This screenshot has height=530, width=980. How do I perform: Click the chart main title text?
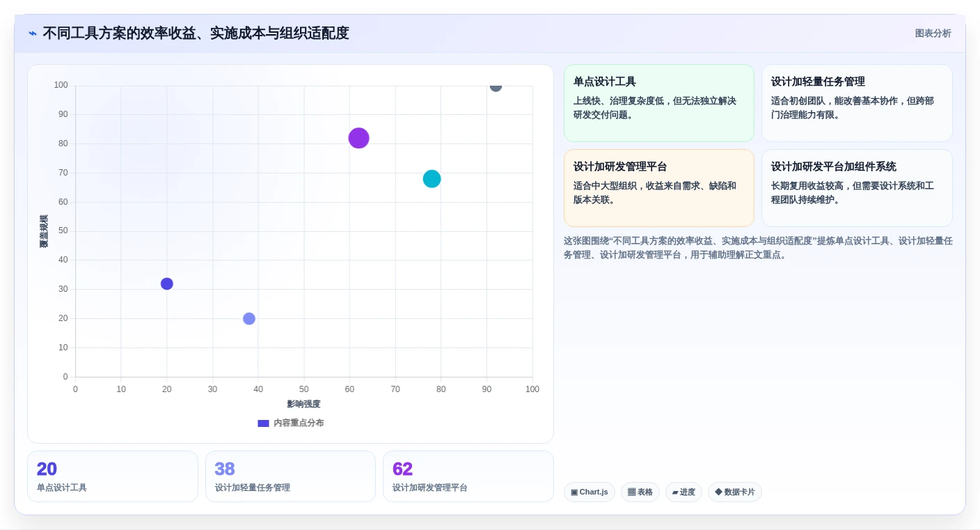196,33
